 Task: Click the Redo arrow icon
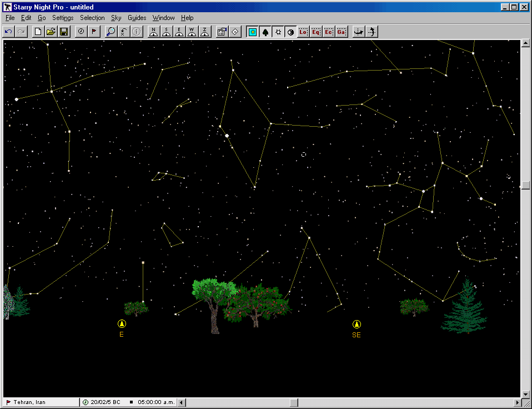[x=21, y=32]
